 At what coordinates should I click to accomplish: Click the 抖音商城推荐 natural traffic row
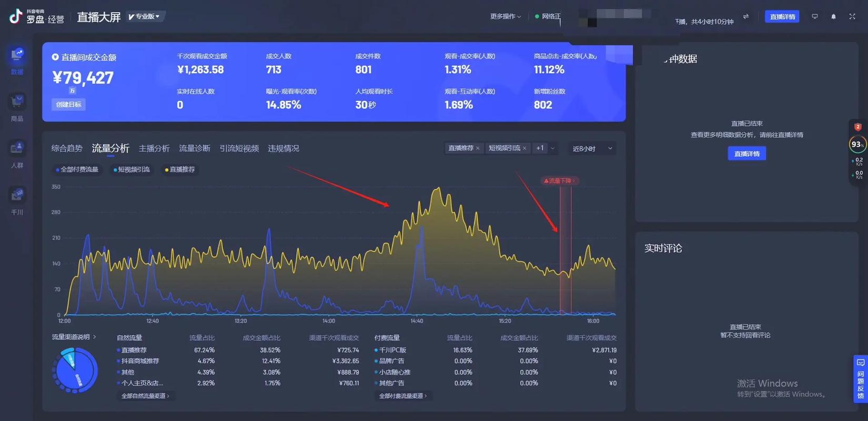(238, 361)
